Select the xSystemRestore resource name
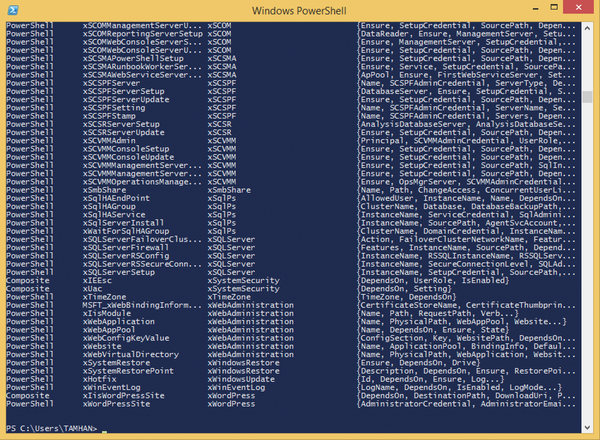600x440 pixels. [116, 363]
